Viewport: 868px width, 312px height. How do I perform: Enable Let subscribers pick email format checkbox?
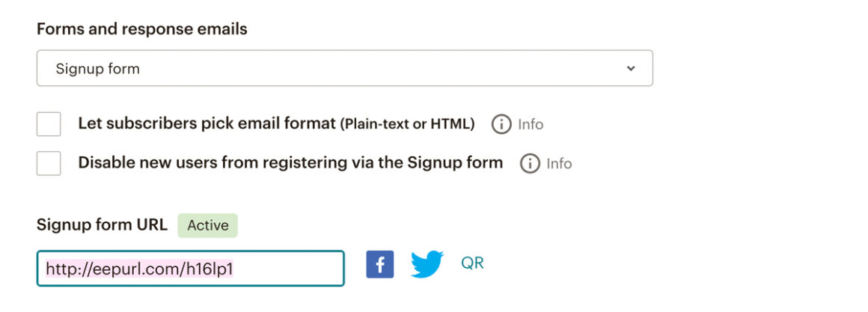pos(49,124)
